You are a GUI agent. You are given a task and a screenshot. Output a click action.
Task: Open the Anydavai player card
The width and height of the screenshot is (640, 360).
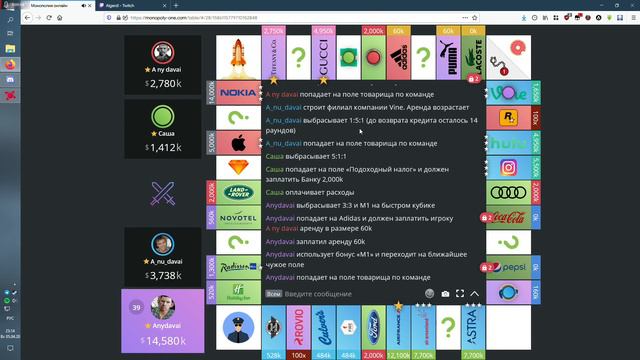click(x=163, y=321)
